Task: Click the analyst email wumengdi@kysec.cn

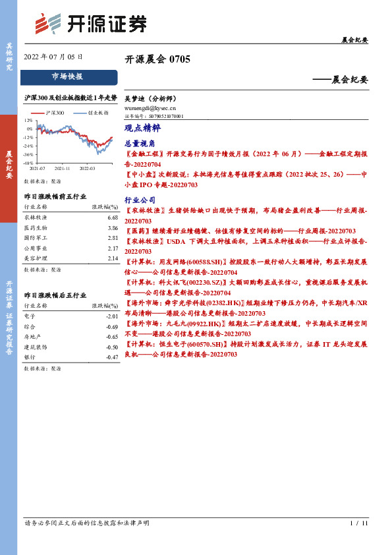Action: tap(150, 108)
